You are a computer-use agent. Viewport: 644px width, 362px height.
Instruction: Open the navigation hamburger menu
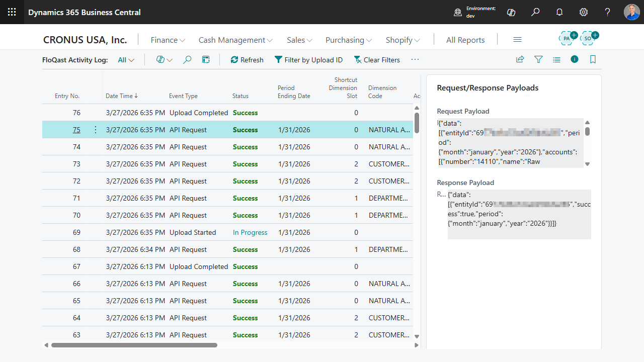pos(517,40)
